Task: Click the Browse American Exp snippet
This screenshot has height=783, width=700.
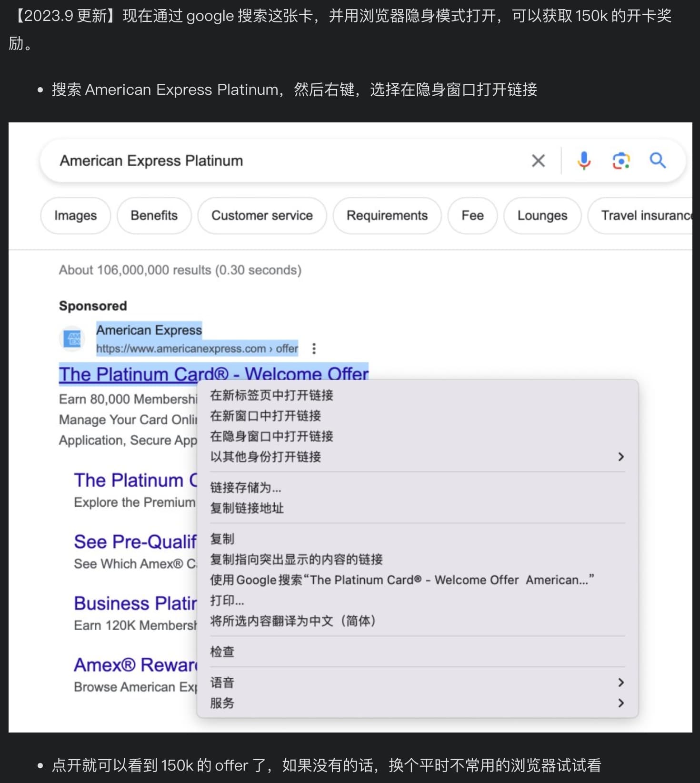Action: click(135, 687)
